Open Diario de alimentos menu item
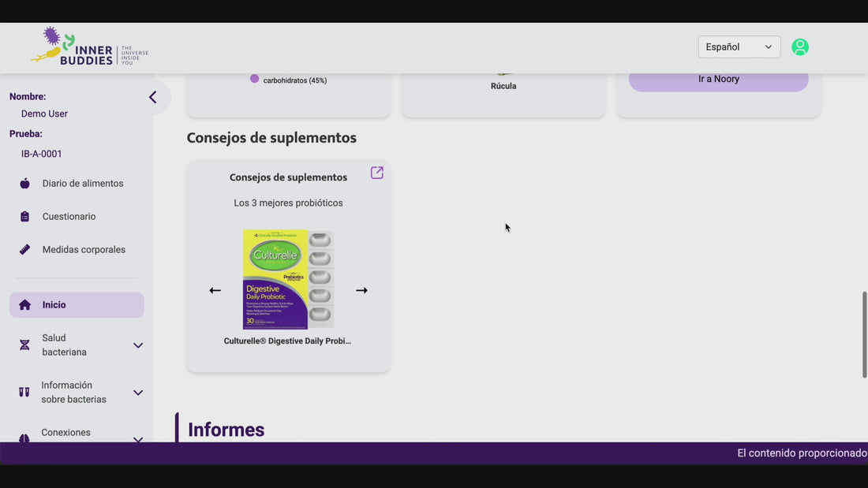Viewport: 868px width, 488px height. pyautogui.click(x=83, y=184)
